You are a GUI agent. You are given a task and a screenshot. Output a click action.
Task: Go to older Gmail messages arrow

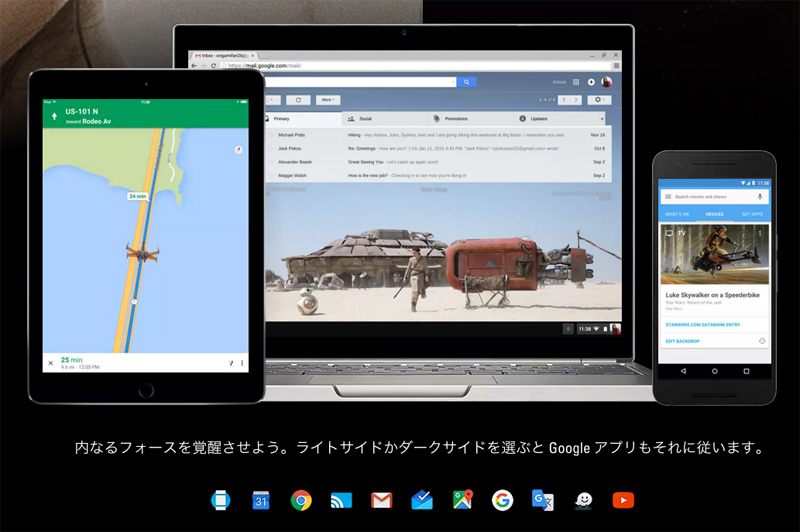[576, 99]
